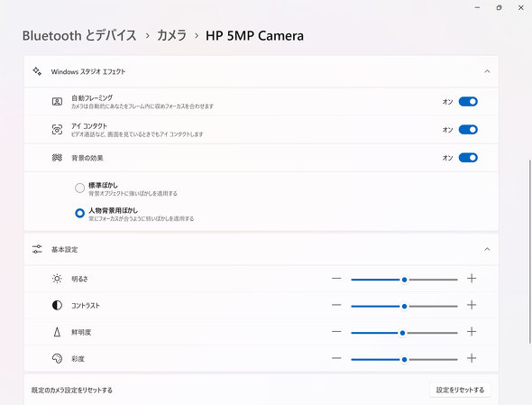Click the 鮮明度 slider track
Viewport: 532px width, 405px height.
404,333
